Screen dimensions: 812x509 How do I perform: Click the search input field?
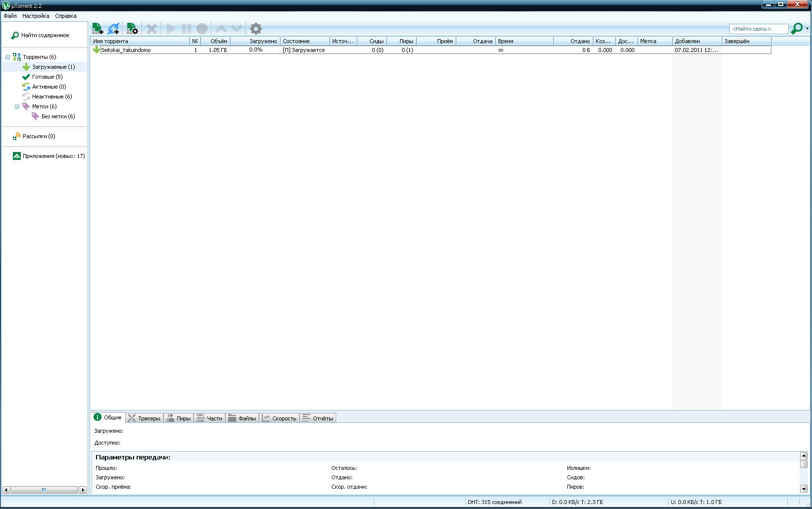click(x=759, y=29)
